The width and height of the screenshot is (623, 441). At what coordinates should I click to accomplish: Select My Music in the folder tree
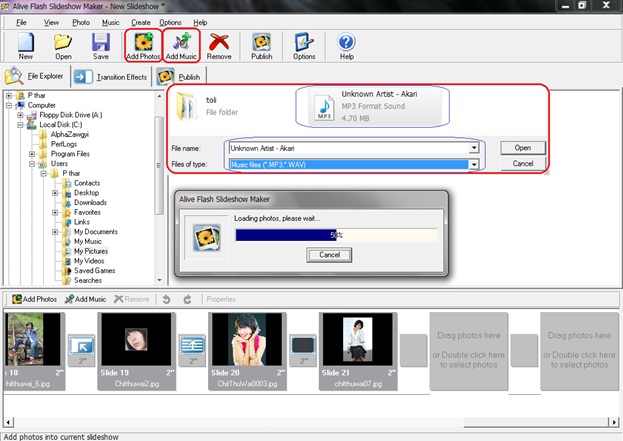[x=88, y=242]
